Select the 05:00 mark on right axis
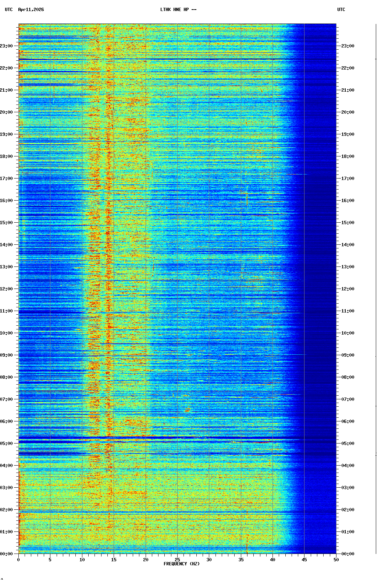 [348, 444]
